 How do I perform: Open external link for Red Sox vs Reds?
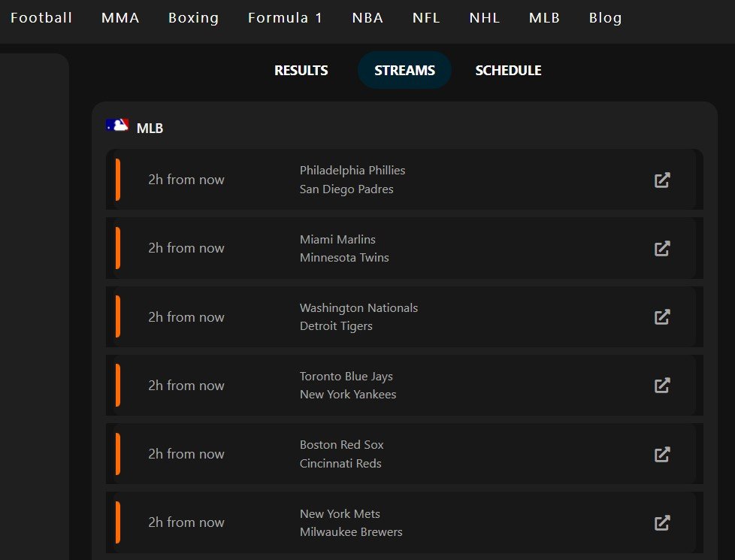(662, 454)
